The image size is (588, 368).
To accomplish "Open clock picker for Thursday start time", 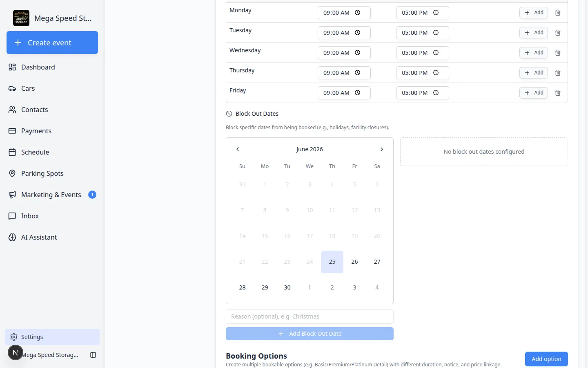I will (x=357, y=73).
